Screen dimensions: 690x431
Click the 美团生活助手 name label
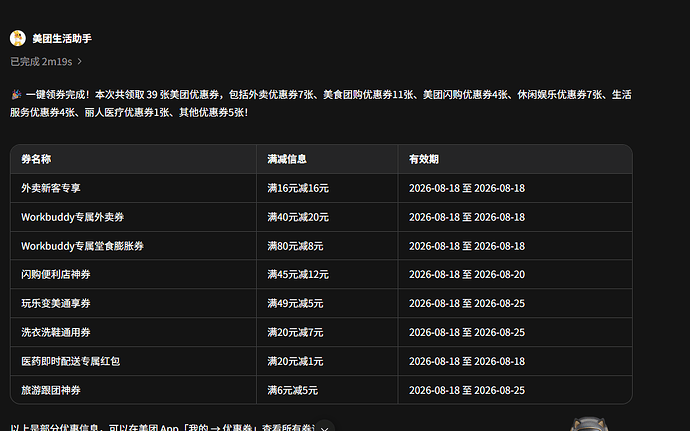(62, 39)
